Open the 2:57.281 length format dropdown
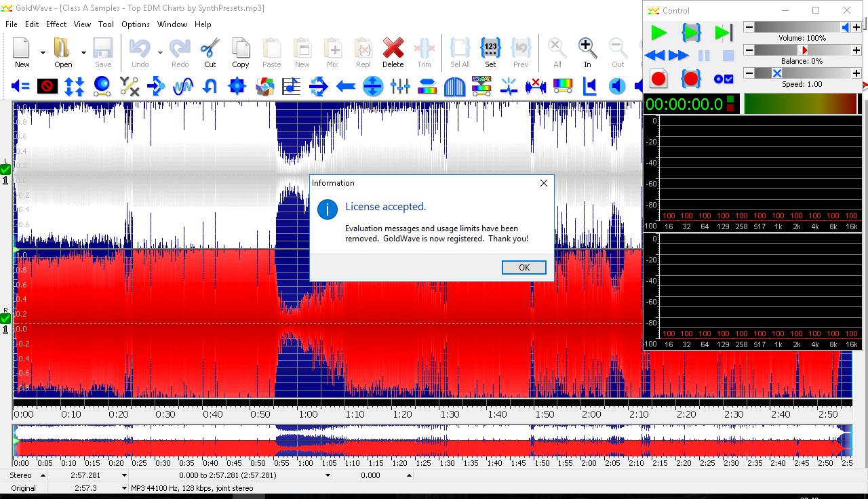This screenshot has height=499, width=868. click(x=124, y=475)
